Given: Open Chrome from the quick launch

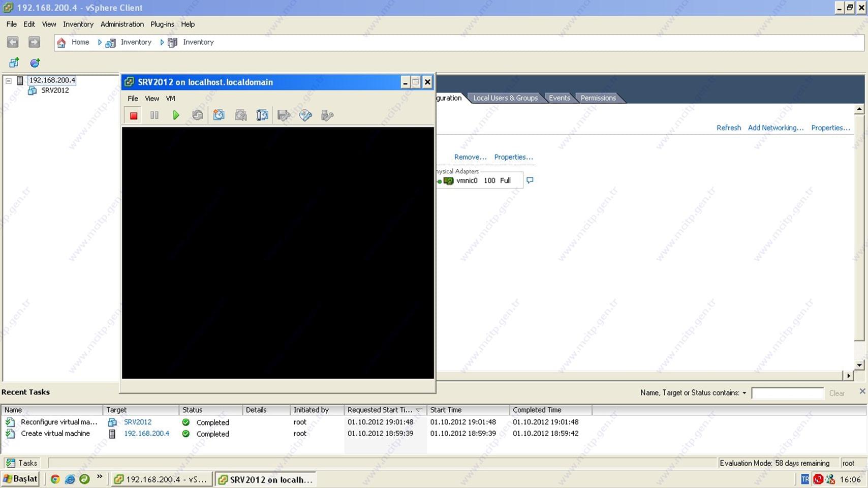Looking at the screenshot, I should (55, 479).
